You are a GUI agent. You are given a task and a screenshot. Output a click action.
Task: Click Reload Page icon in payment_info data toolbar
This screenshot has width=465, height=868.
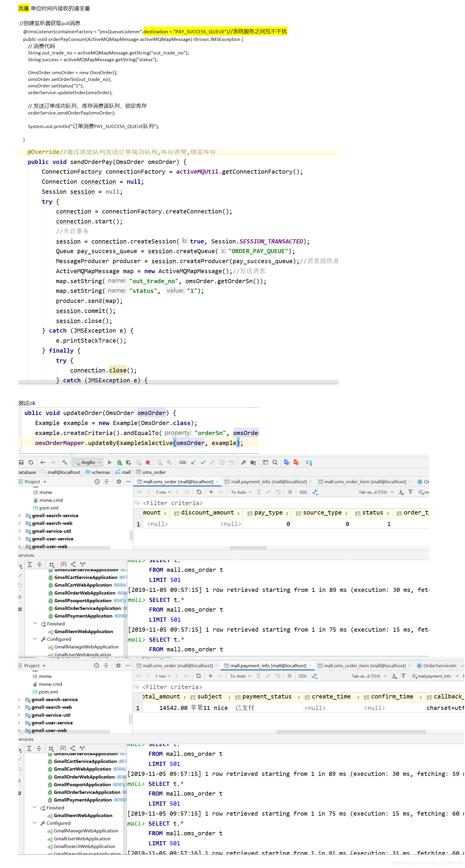coord(198,676)
